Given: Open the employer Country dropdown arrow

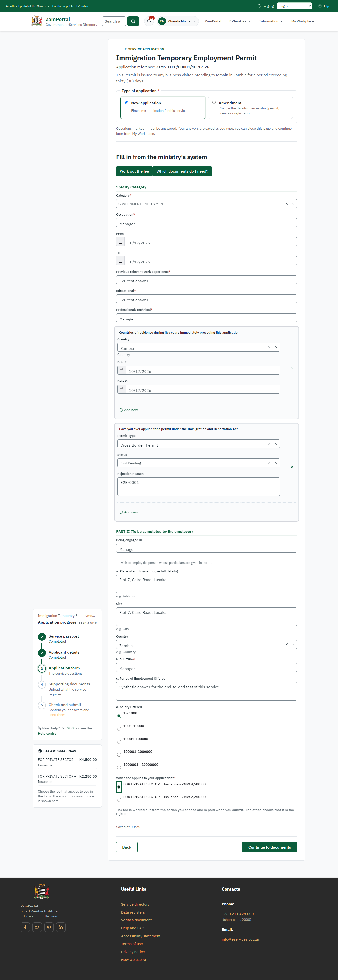Looking at the screenshot, I should (293, 644).
